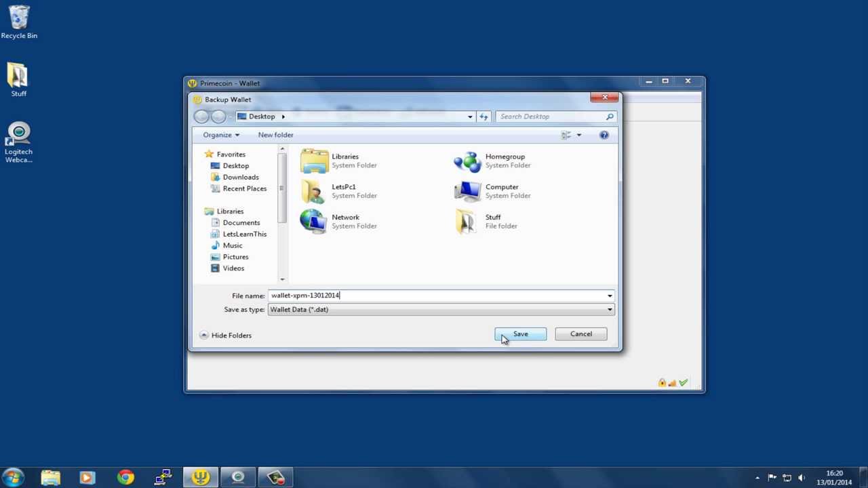Click the search magnifier icon
This screenshot has width=868, height=488.
[610, 117]
